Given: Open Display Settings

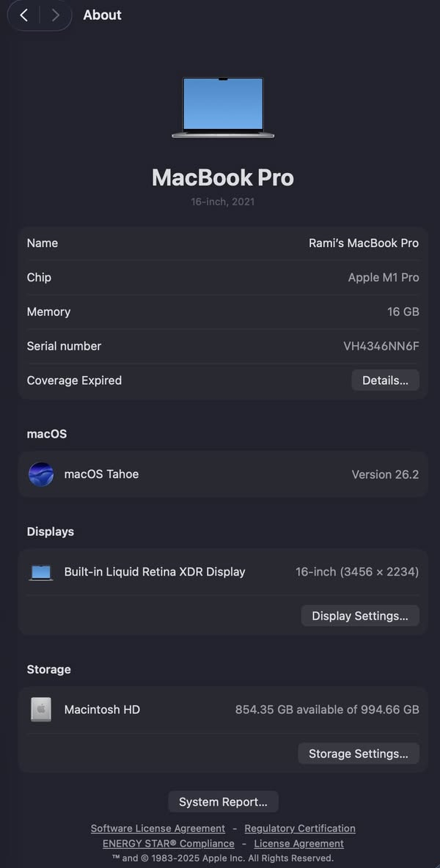Looking at the screenshot, I should 360,616.
